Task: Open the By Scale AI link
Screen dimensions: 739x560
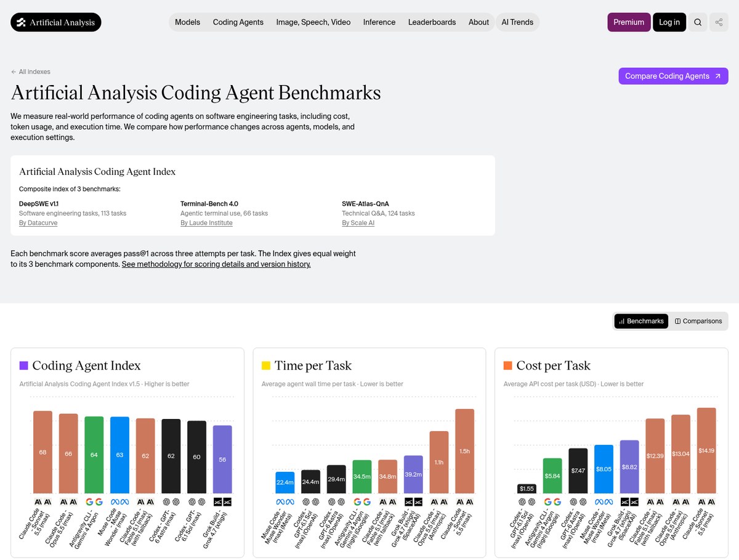Action: click(358, 223)
